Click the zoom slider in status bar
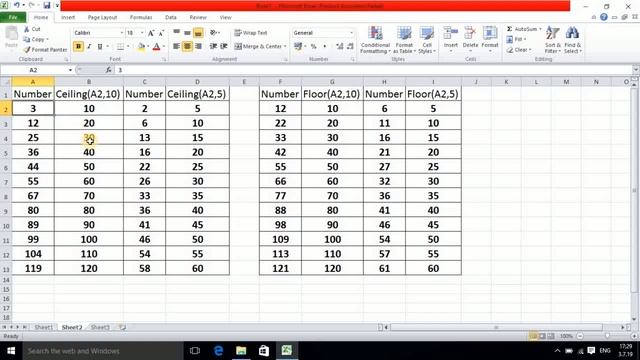 click(x=607, y=336)
